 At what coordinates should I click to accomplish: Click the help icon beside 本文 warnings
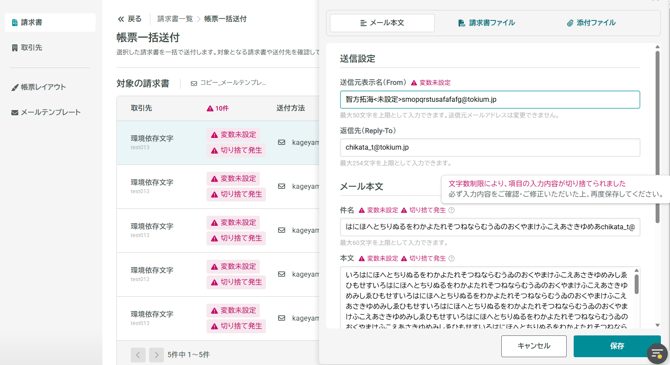tap(452, 259)
